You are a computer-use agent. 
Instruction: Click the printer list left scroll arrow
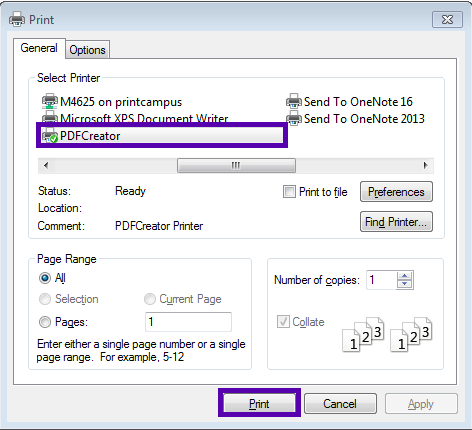coord(46,165)
